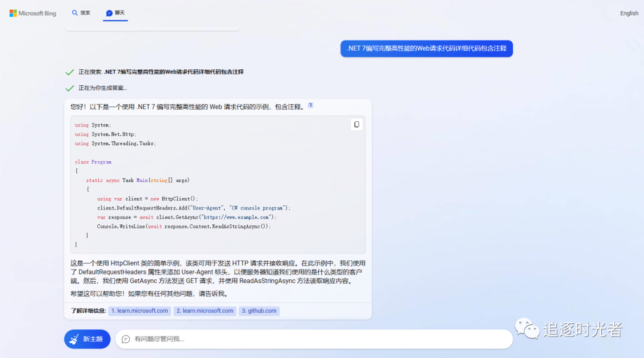Click the Microsoft Bing logo

pyautogui.click(x=33, y=13)
